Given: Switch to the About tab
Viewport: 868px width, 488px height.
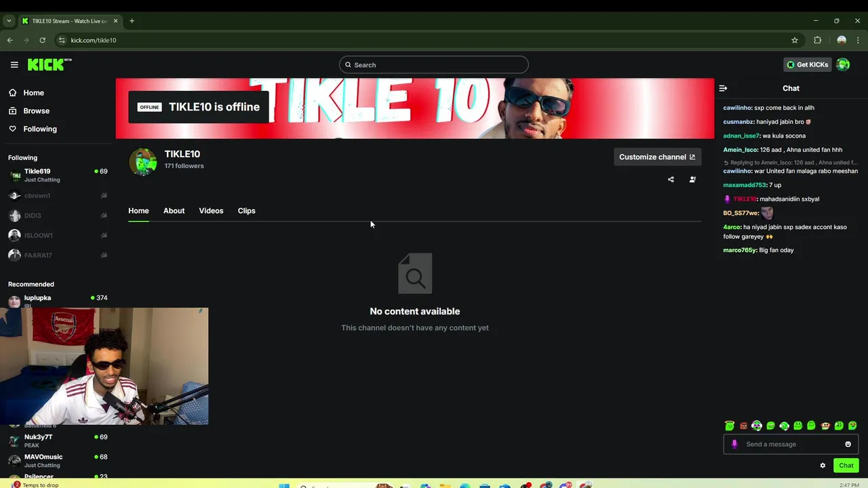Looking at the screenshot, I should tap(174, 211).
